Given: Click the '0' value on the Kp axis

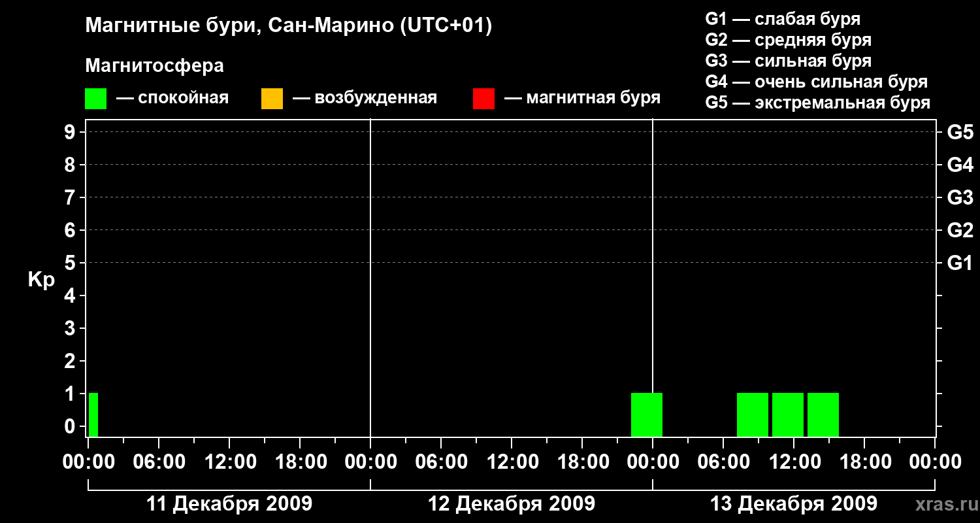Looking at the screenshot, I should 71,427.
